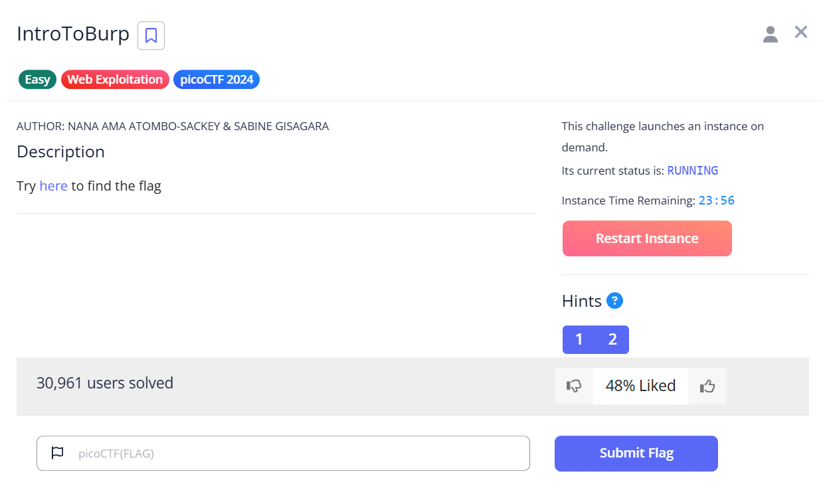Select the Web Exploitation category tag
This screenshot has height=504, width=827.
click(x=115, y=80)
